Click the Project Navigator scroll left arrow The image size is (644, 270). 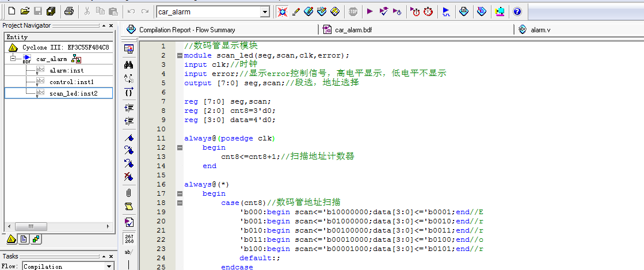point(9,226)
